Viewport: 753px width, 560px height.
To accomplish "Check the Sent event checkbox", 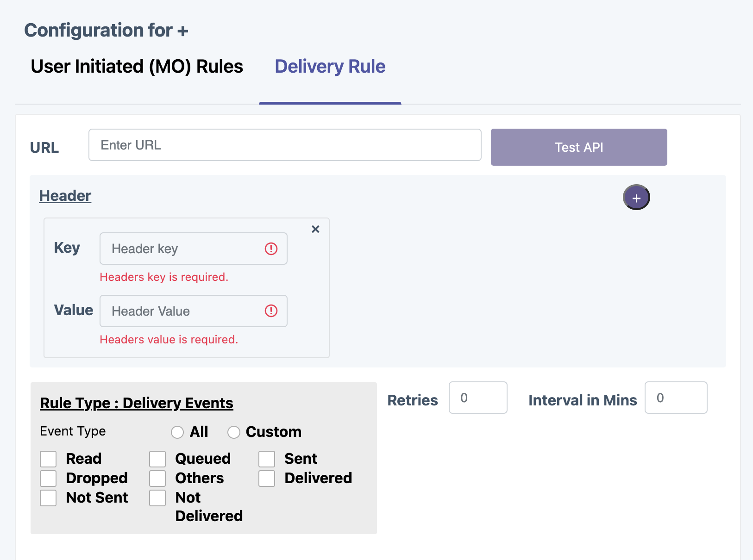I will coord(267,459).
